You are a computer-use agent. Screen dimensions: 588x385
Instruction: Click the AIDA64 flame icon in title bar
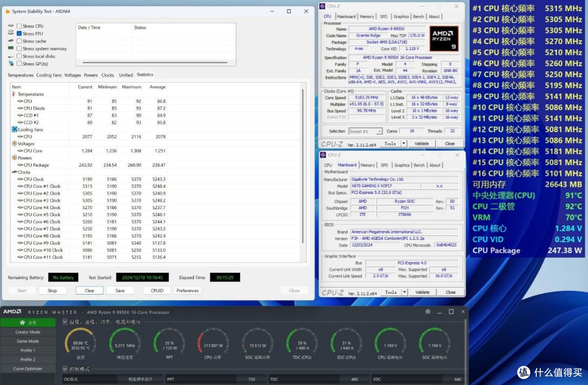coord(8,11)
